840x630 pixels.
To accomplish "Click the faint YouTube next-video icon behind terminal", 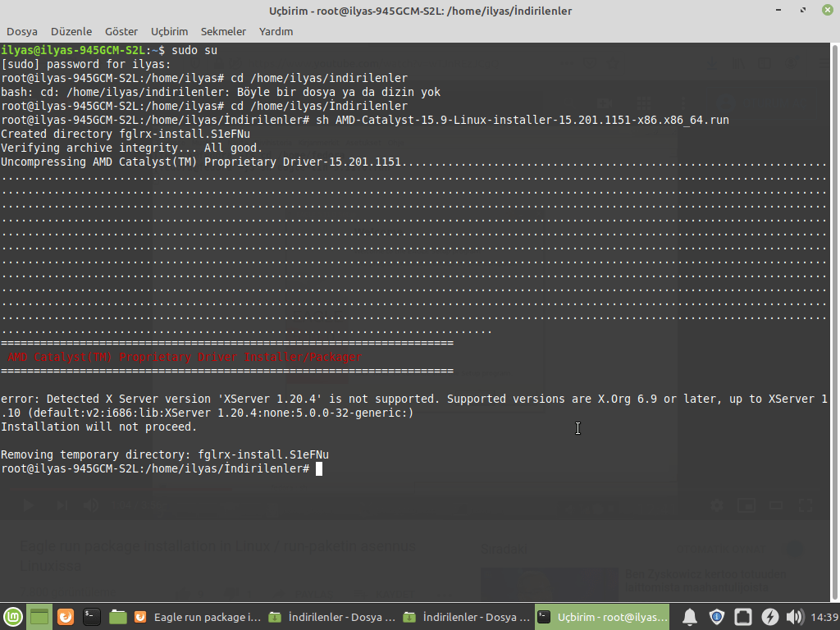I will coord(62,505).
